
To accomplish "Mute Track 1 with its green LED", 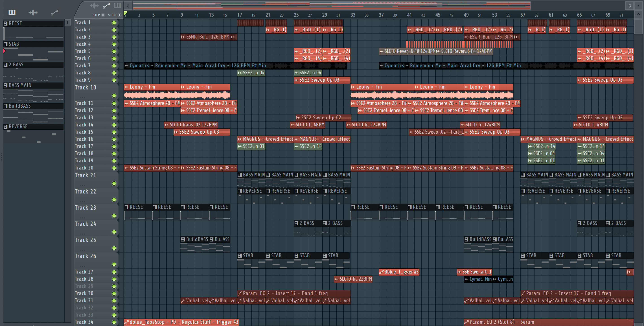I will coord(114,23).
